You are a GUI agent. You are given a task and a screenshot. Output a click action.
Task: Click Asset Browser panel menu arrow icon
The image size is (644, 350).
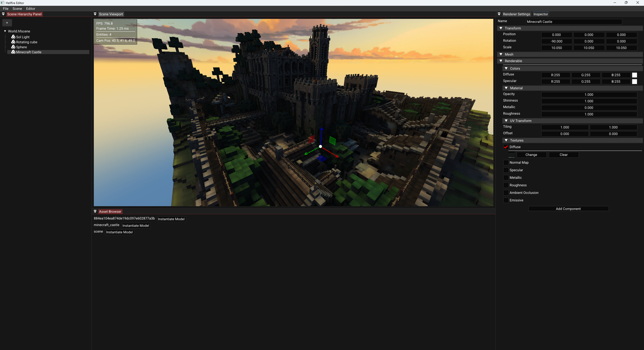pyautogui.click(x=95, y=211)
